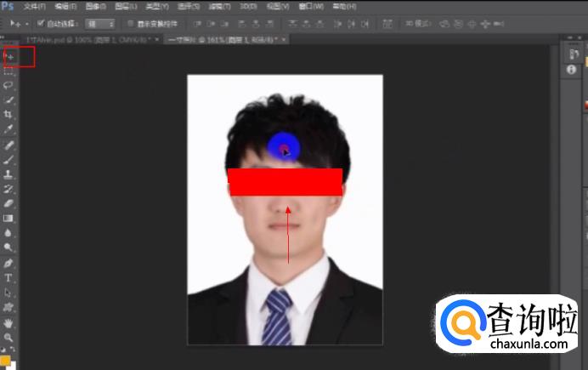The height and width of the screenshot is (370, 588).
Task: Open the auto-select 组 dropdown
Action: pyautogui.click(x=99, y=24)
